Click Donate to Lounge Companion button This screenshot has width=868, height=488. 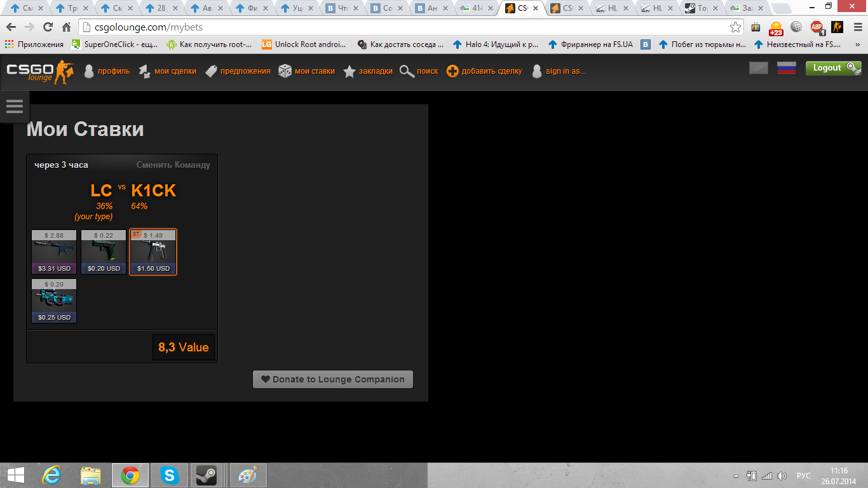pos(333,379)
